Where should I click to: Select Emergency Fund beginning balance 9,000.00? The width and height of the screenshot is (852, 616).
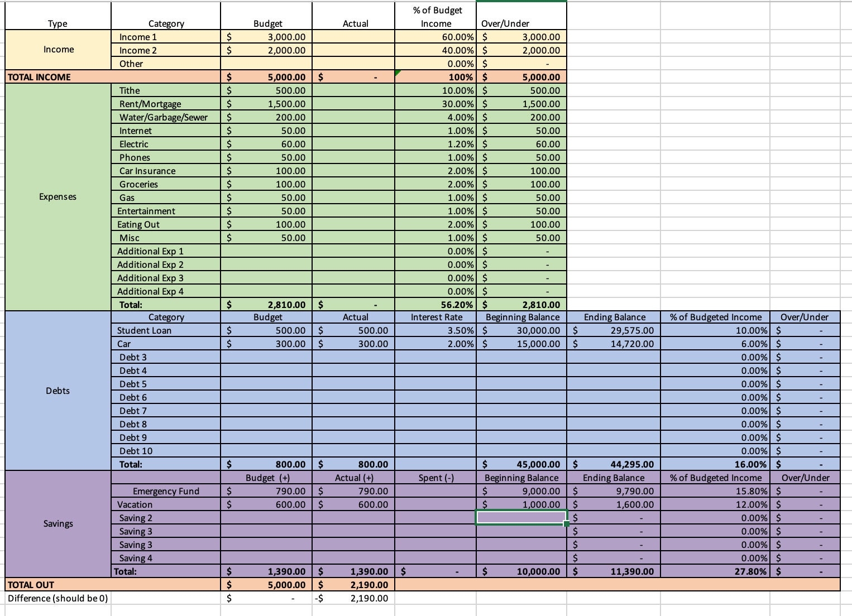[521, 491]
